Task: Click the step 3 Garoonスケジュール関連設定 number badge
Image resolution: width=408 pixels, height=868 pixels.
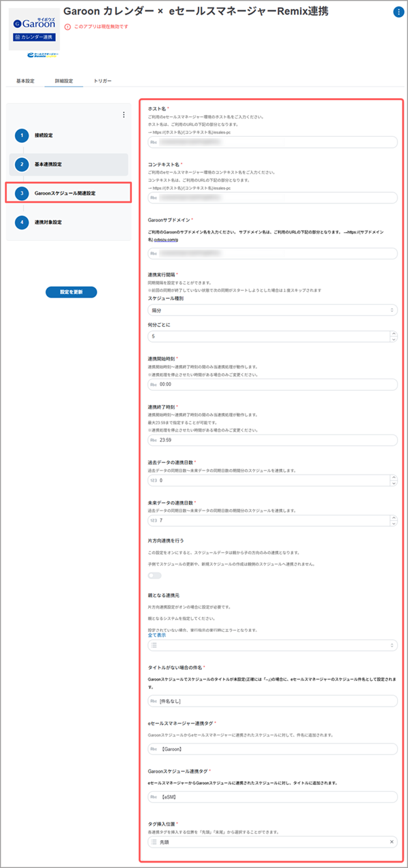Action: (22, 193)
